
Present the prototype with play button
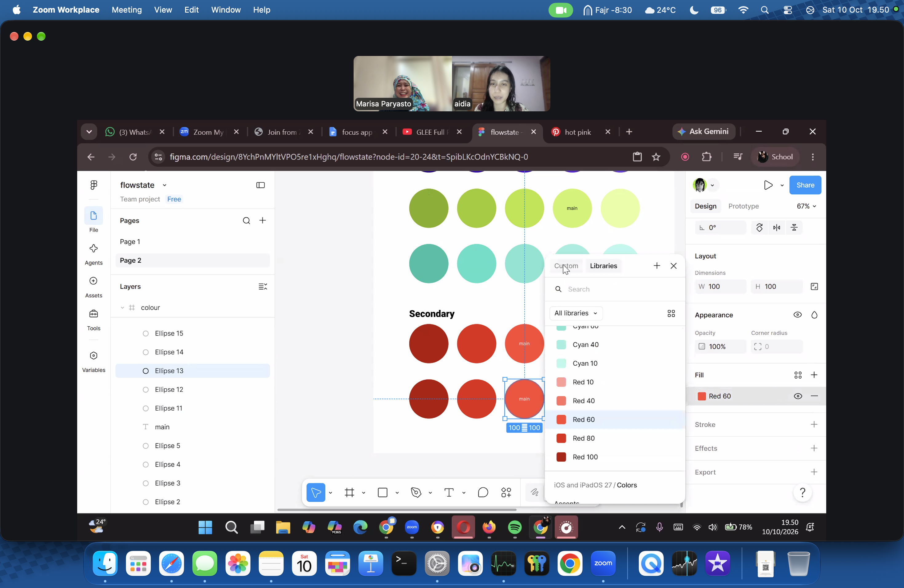pyautogui.click(x=768, y=185)
